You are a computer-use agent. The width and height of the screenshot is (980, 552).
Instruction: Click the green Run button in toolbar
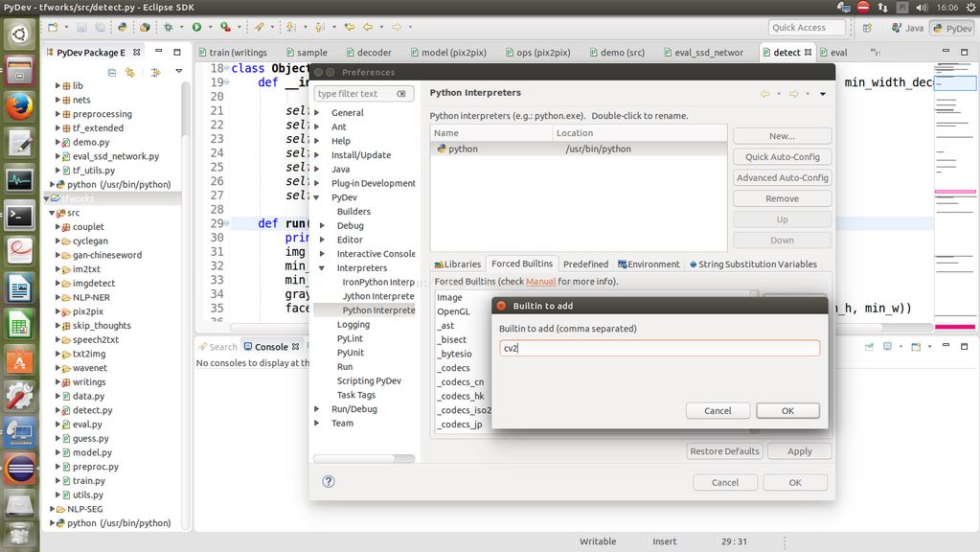(197, 27)
